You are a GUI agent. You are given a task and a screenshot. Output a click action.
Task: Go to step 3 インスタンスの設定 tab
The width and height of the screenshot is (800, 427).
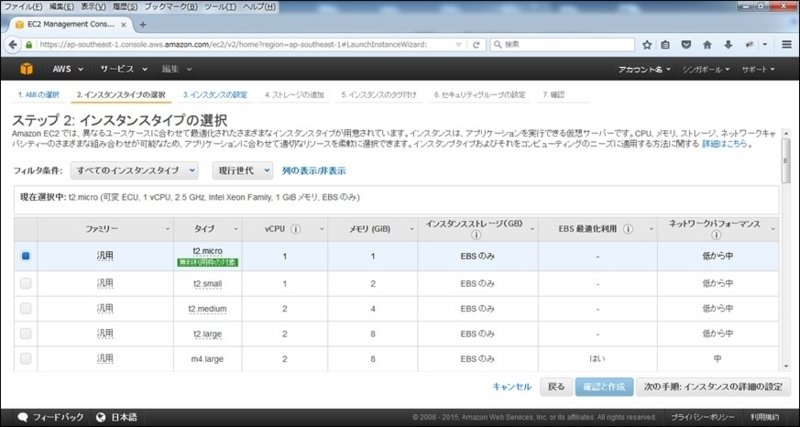click(214, 95)
